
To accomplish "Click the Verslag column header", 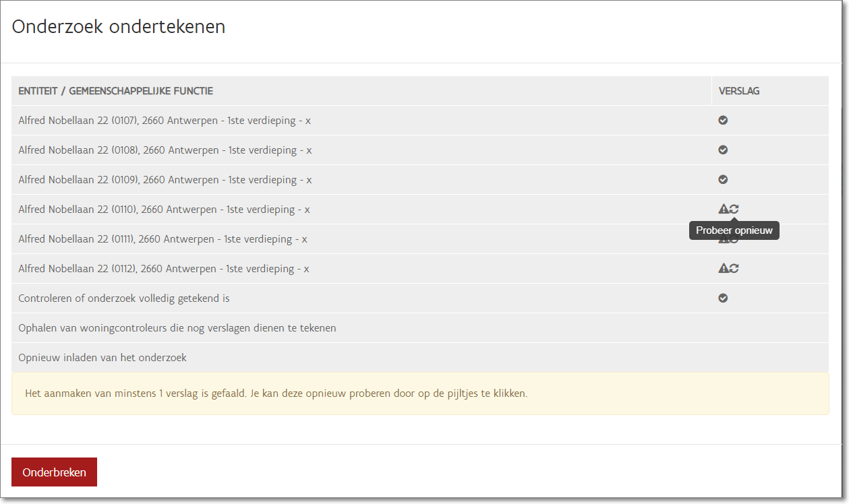I will pyautogui.click(x=739, y=91).
